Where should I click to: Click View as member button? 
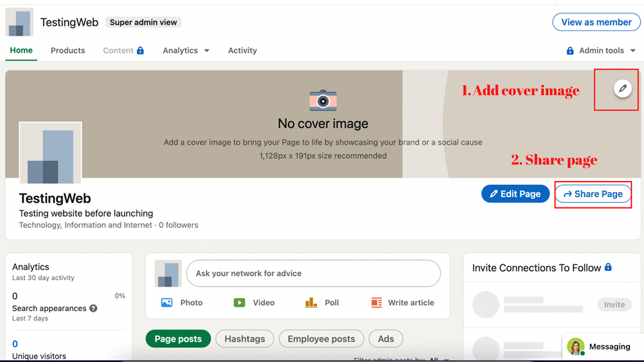596,22
